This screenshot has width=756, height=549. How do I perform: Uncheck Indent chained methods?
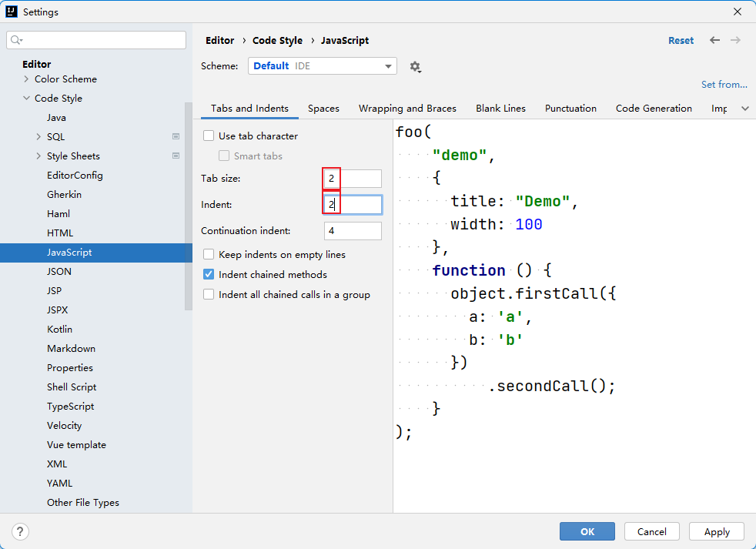pyautogui.click(x=209, y=274)
